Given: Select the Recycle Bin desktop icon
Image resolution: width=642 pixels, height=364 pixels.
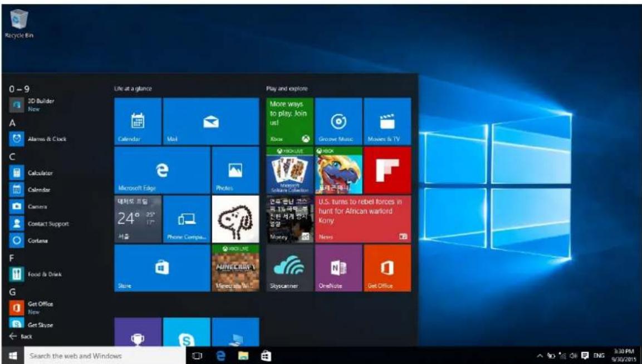Looking at the screenshot, I should pyautogui.click(x=19, y=24).
